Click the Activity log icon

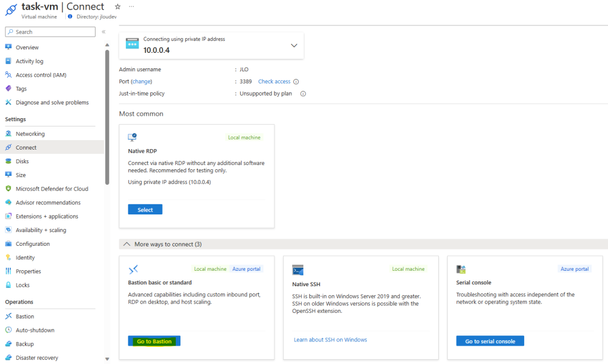8,61
